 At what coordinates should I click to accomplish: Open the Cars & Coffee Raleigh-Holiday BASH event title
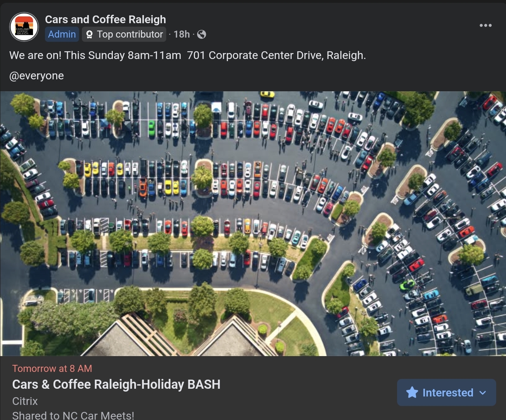tap(116, 384)
